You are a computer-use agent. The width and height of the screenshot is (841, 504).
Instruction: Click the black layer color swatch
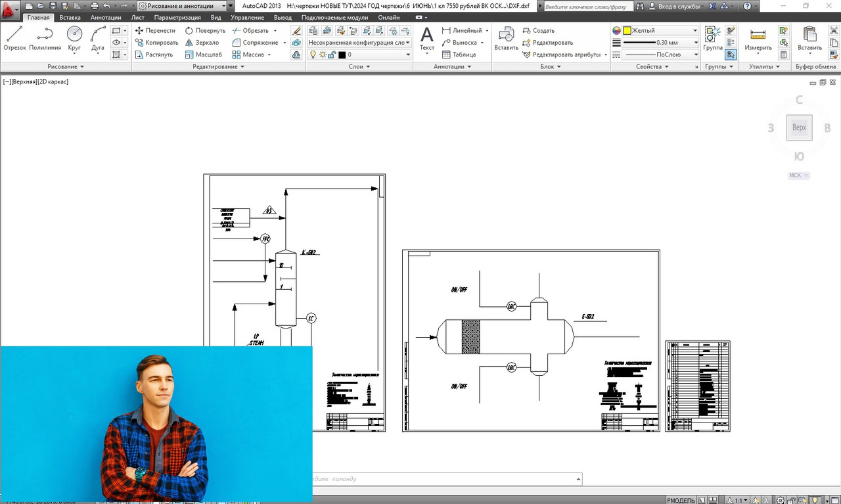click(x=342, y=55)
